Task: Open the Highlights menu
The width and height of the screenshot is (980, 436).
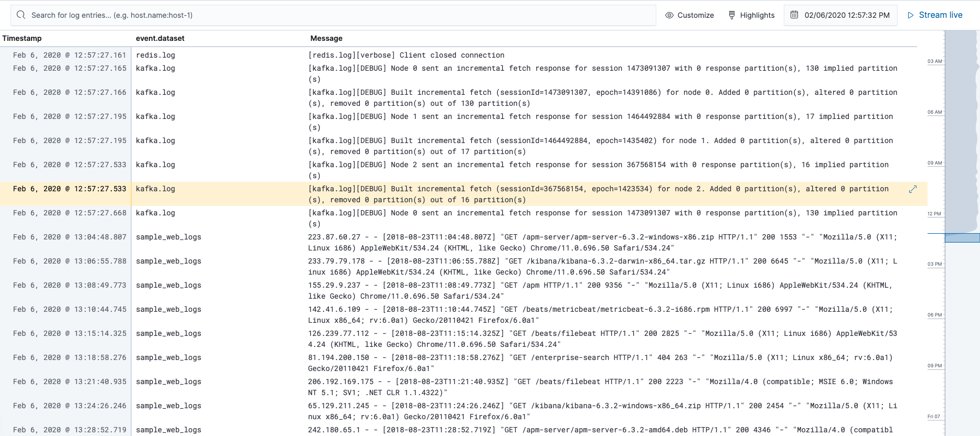Action: click(751, 15)
